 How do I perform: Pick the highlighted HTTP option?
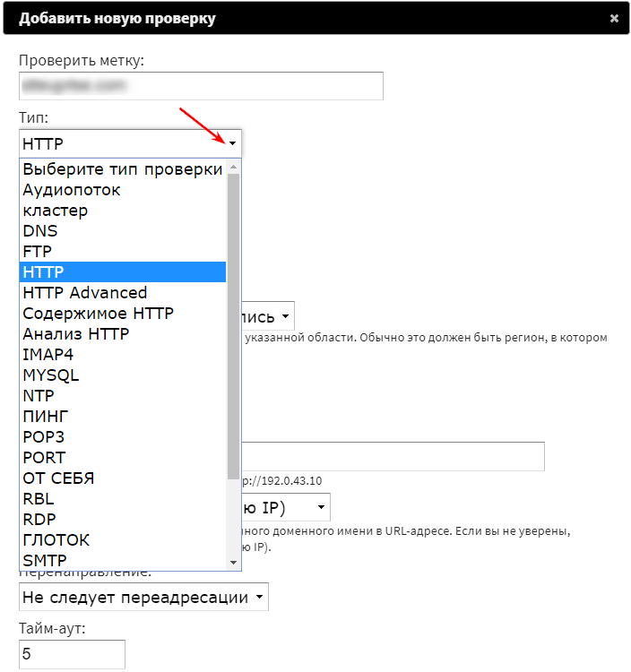(x=123, y=272)
